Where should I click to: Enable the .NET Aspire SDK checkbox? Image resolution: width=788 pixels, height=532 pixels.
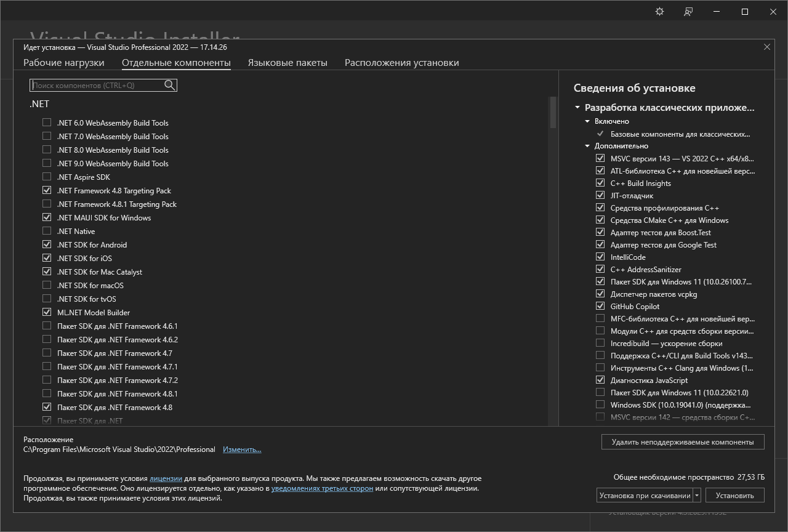click(47, 177)
